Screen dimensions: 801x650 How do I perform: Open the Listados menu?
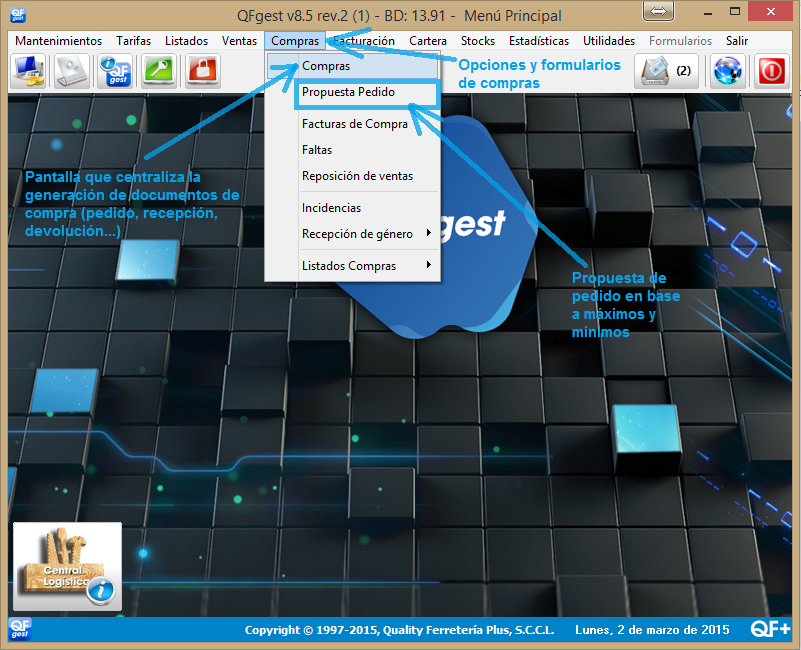[x=186, y=41]
